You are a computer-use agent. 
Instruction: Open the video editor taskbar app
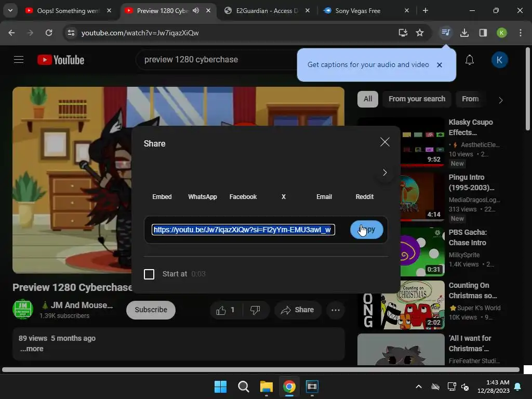(x=312, y=387)
